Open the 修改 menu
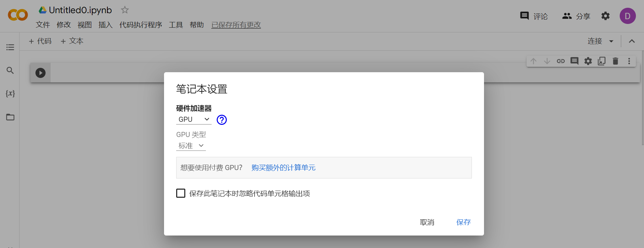 tap(64, 25)
